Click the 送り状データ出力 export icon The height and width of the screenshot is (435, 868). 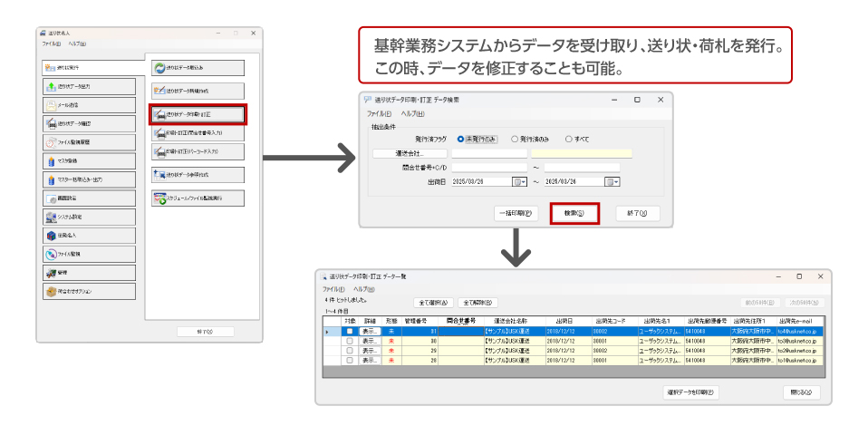(x=51, y=86)
